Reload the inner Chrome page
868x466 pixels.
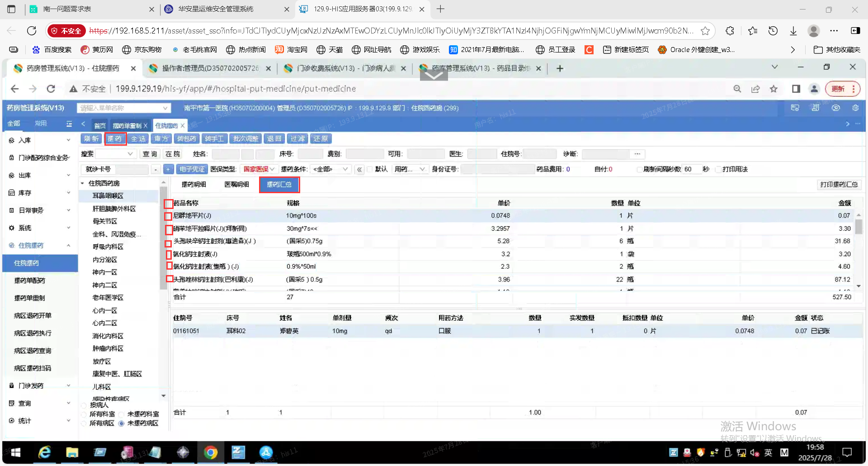(x=51, y=89)
